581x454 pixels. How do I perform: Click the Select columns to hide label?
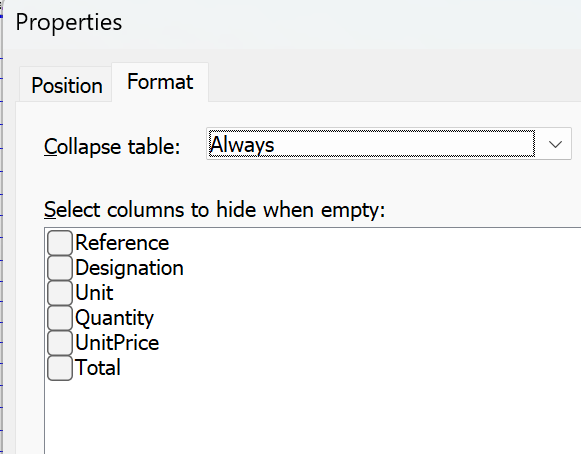pyautogui.click(x=215, y=210)
